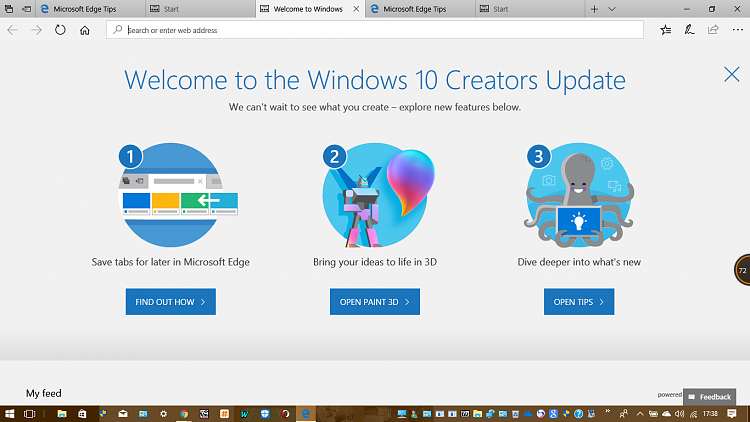
Task: Open the network icon in the tray
Action: (693, 414)
